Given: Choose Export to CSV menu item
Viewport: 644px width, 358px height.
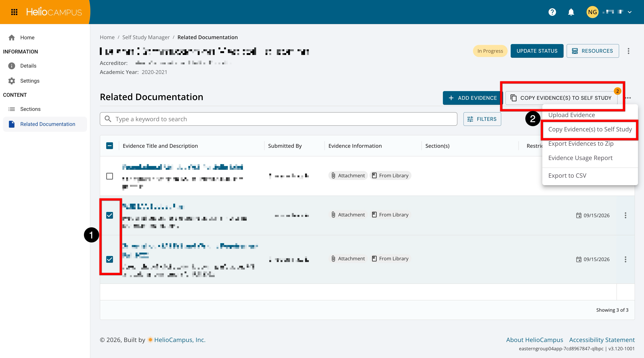Looking at the screenshot, I should pyautogui.click(x=590, y=176).
